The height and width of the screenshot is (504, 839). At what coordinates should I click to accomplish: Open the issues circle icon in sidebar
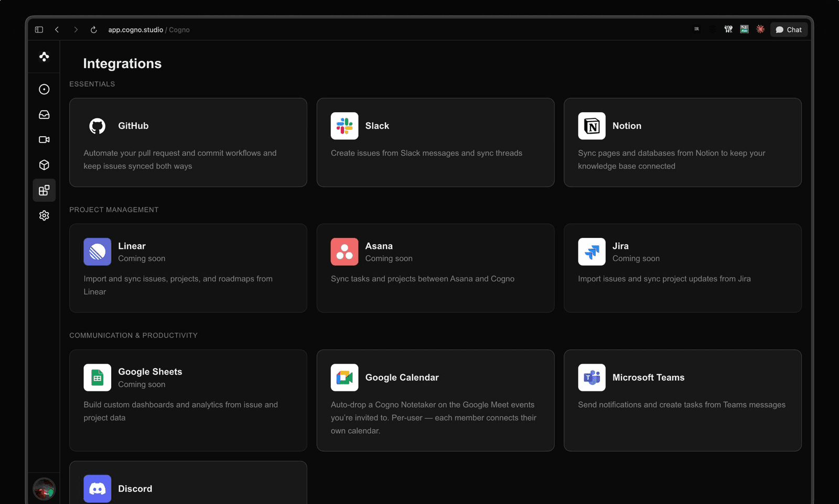(x=44, y=90)
